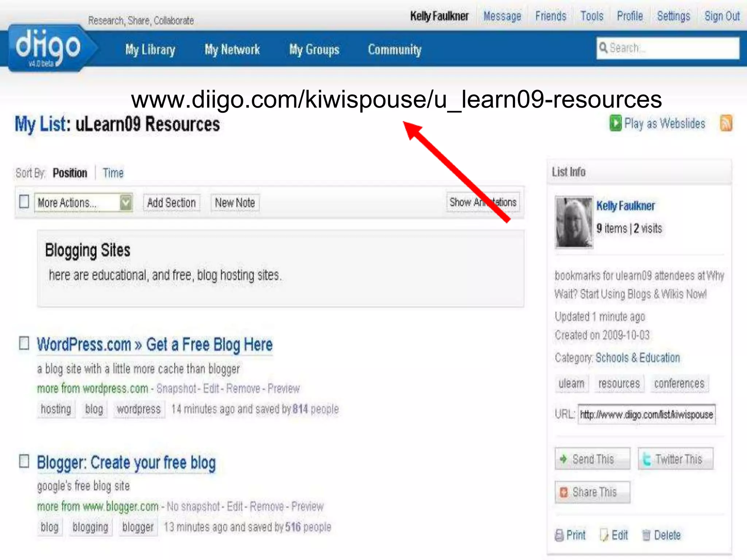Click the Send This arrow icon
The width and height of the screenshot is (747, 560).
click(x=564, y=459)
